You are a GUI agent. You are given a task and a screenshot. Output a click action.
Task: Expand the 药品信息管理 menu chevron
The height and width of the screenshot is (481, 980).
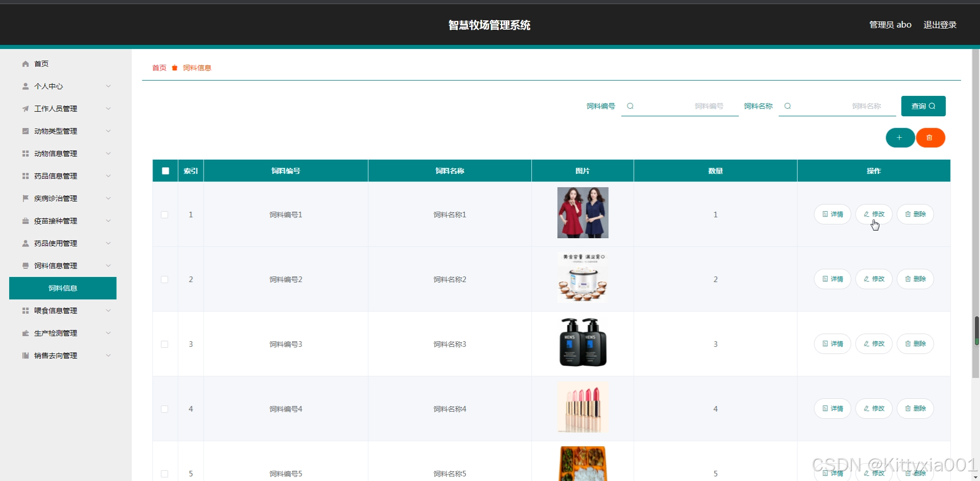(x=108, y=176)
